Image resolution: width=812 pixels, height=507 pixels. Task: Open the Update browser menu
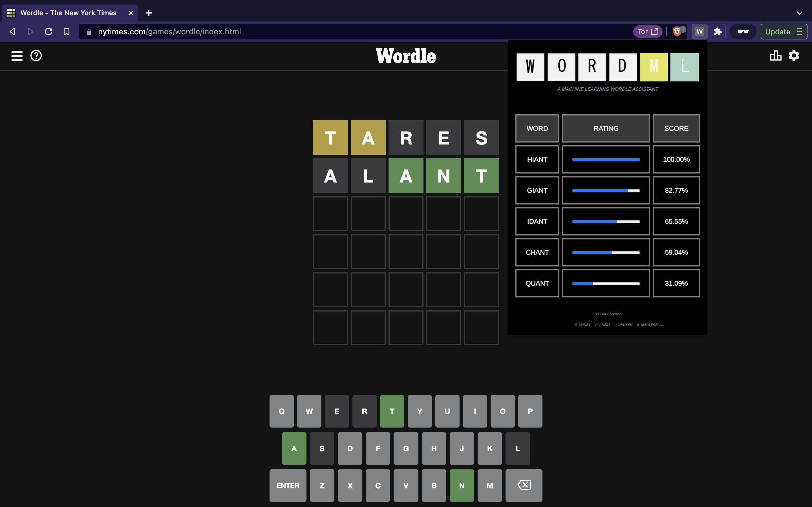point(784,32)
